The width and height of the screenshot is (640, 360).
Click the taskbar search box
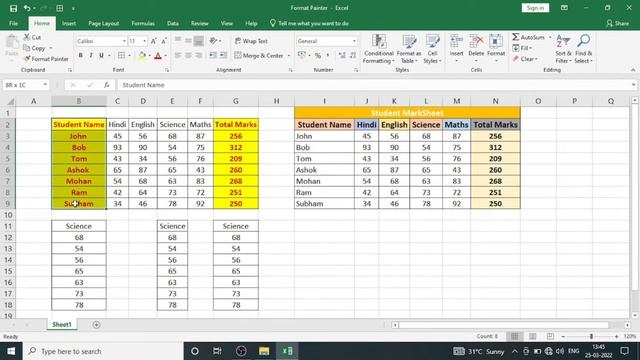103,351
